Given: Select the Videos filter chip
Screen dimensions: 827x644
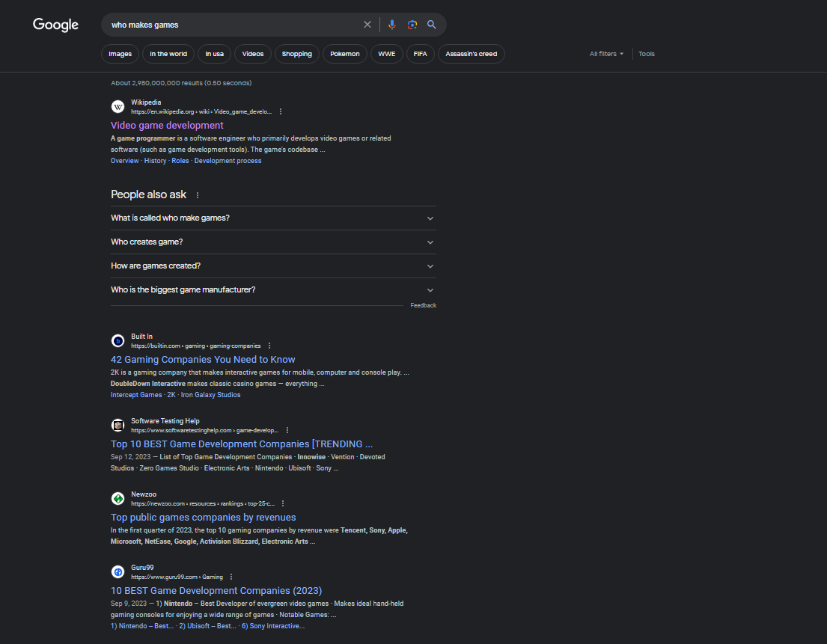Looking at the screenshot, I should point(253,54).
